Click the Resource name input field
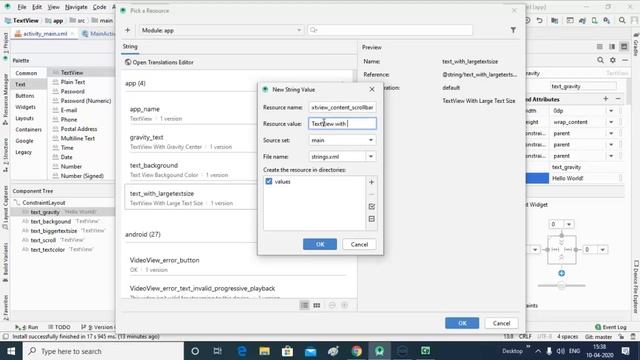The height and width of the screenshot is (360, 640). pos(342,107)
